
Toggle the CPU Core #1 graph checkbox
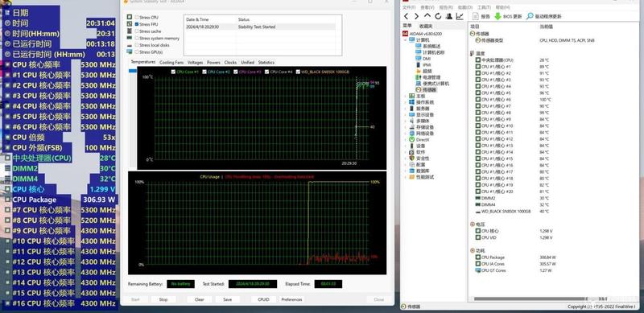(x=173, y=72)
